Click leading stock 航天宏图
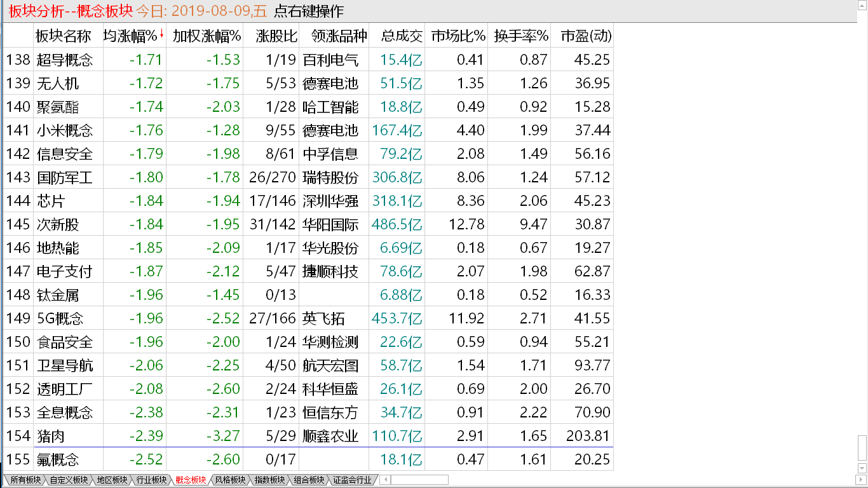This screenshot has height=488, width=868. point(330,365)
